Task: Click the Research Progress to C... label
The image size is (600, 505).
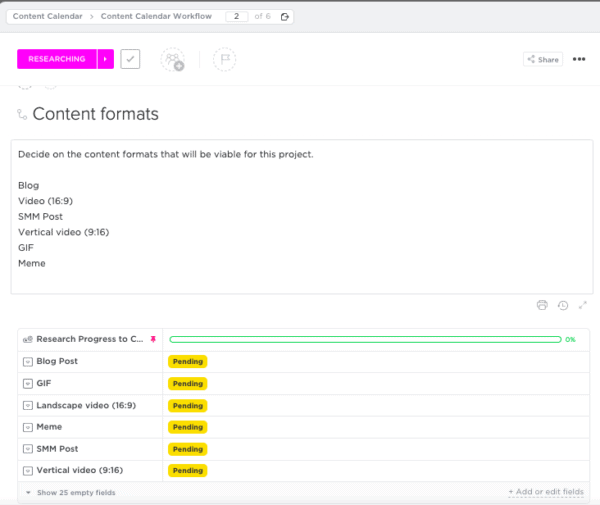Action: (90, 339)
